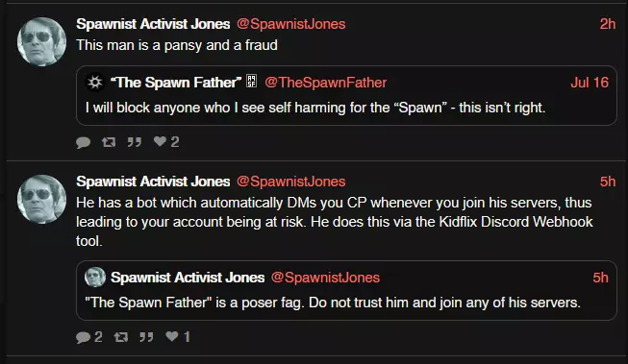Open the profile picture beside the 5h post
Viewport: 628px width, 364px height.
coord(41,199)
